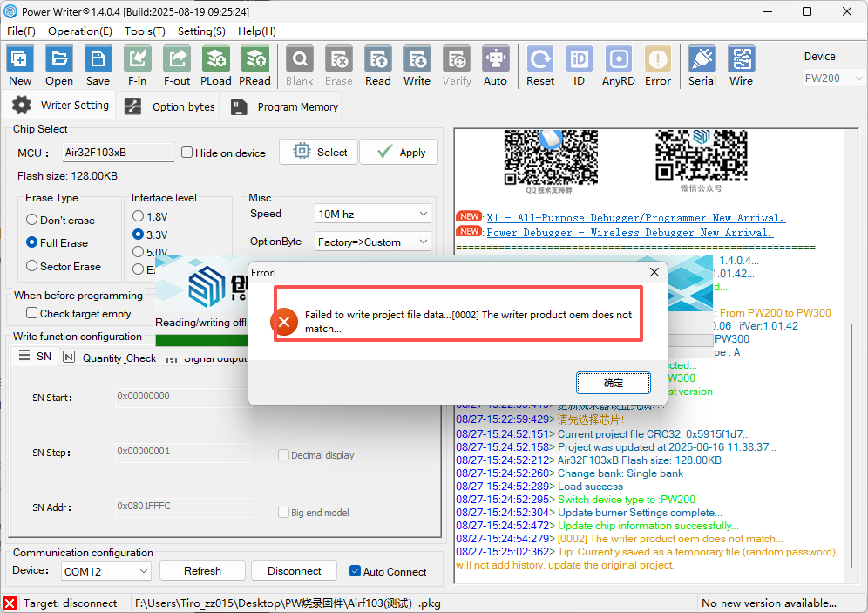Close the Error dialog with X
This screenshot has height=613, width=868.
(654, 272)
